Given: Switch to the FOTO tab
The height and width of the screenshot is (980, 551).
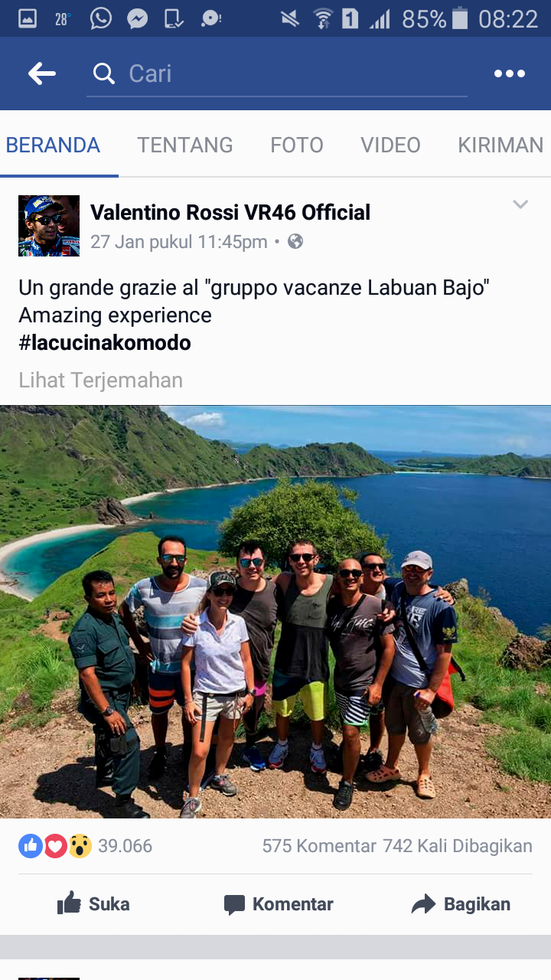Looking at the screenshot, I should coord(297,145).
